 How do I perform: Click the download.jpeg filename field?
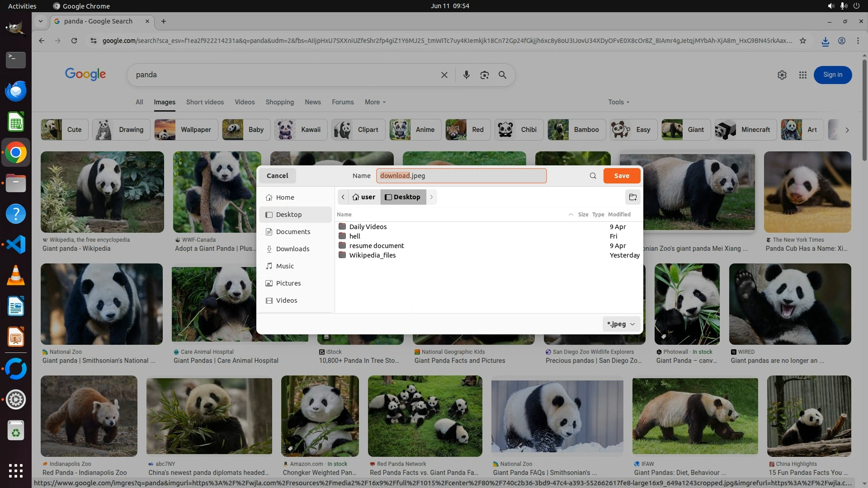(x=461, y=176)
